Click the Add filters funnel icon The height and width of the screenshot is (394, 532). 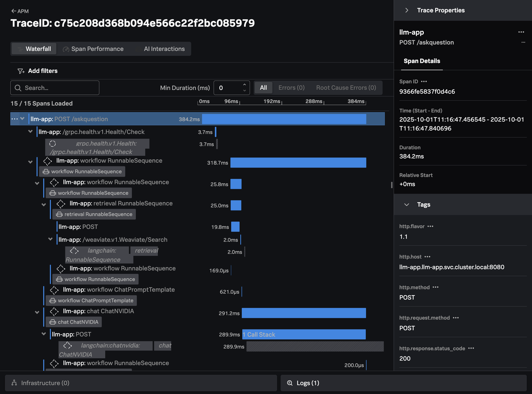21,71
